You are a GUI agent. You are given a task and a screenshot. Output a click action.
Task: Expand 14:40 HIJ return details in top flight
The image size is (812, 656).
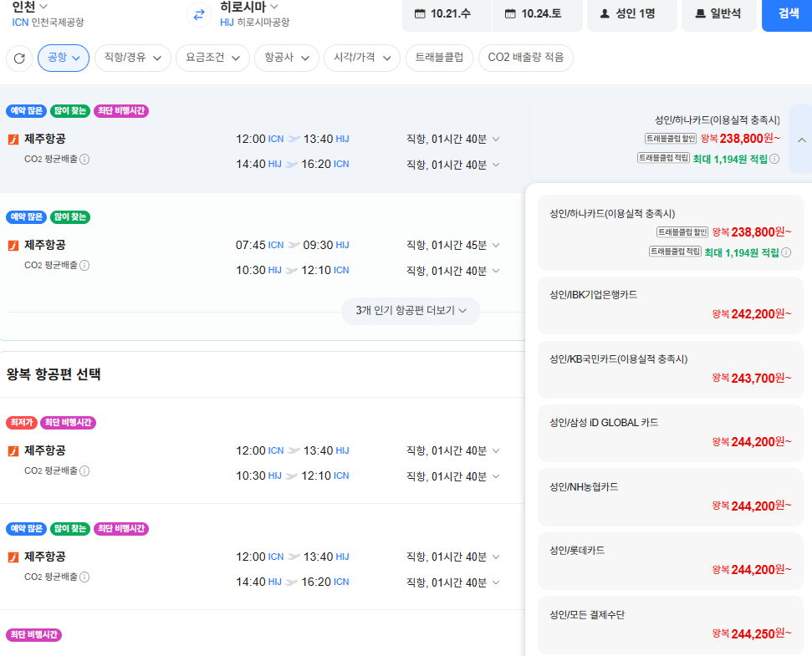point(496,165)
